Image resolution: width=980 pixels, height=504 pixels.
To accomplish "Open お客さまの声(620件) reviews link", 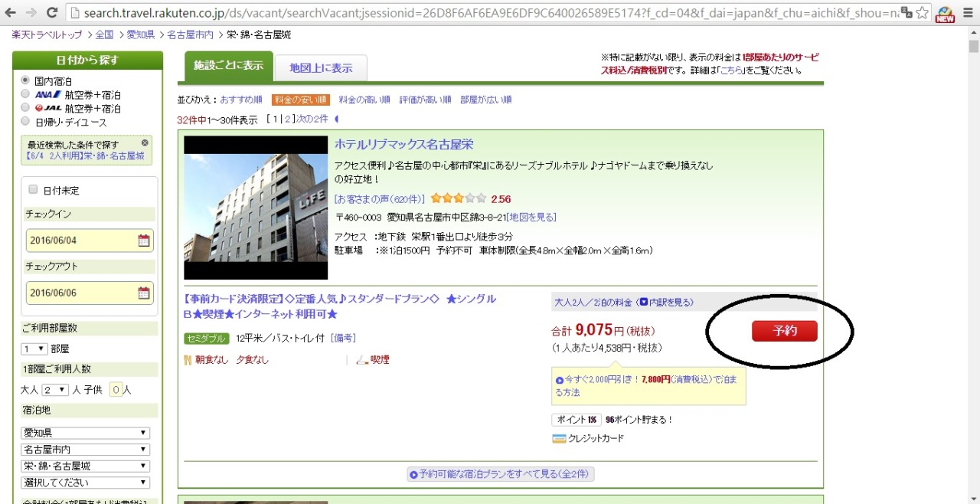I will pos(380,199).
